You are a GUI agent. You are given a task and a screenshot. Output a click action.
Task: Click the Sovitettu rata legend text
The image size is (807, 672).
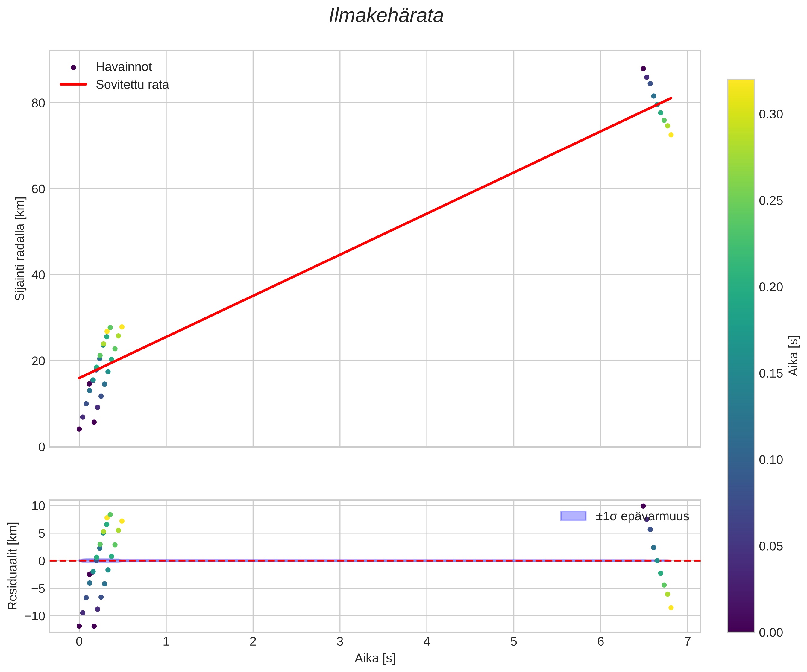(x=132, y=85)
